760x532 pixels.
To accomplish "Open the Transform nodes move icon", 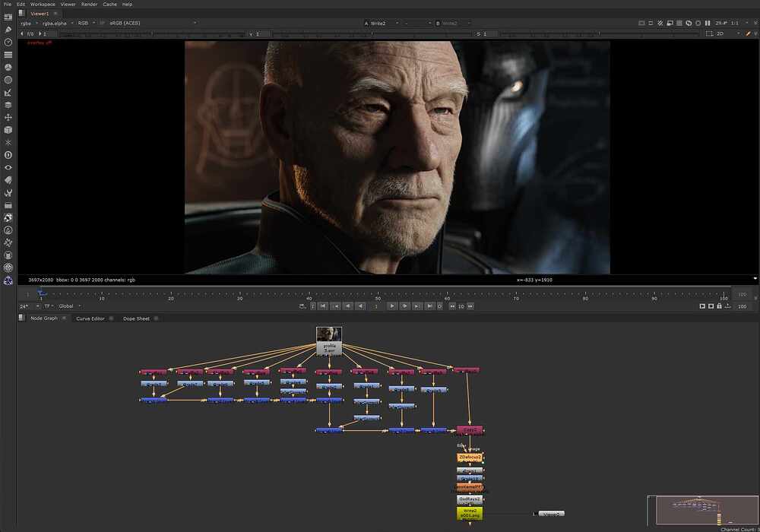I will pos(8,117).
